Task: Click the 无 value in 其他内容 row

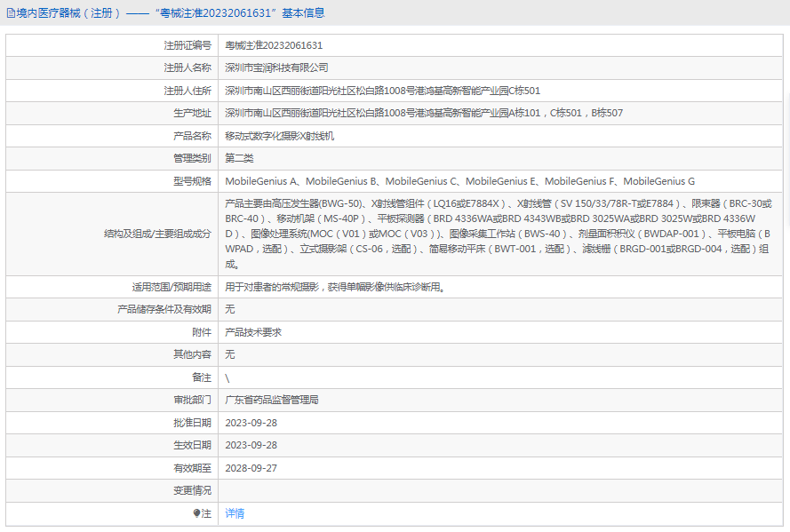Action: tap(230, 355)
